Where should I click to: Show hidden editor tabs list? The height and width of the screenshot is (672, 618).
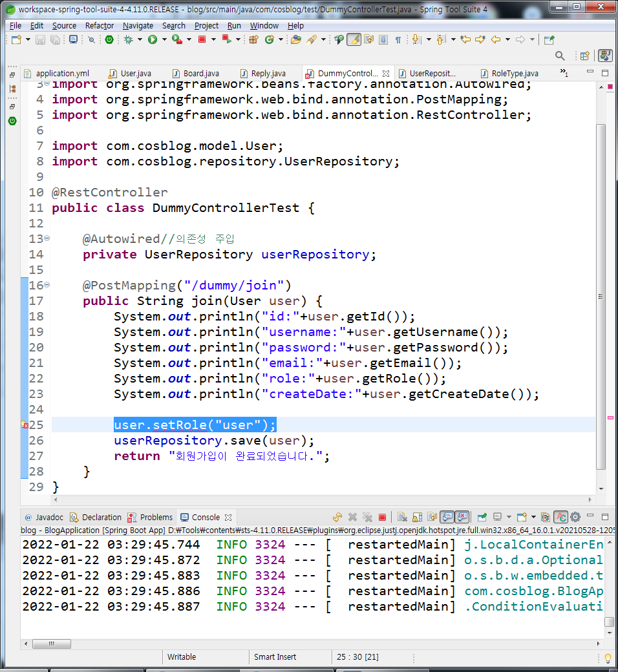(564, 73)
